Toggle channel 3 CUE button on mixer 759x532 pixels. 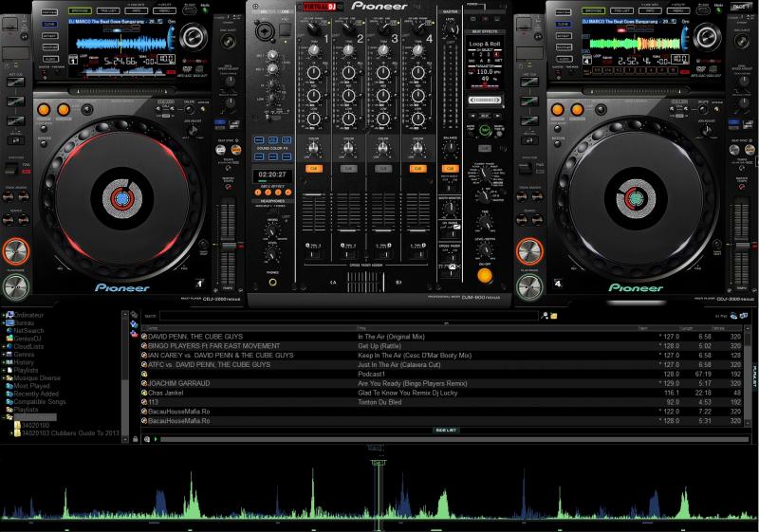(383, 169)
